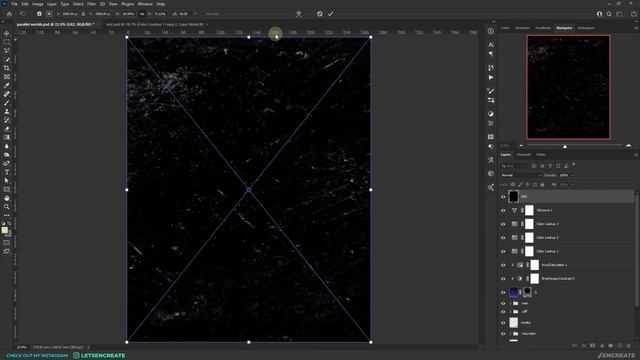Screen dimensions: 640x360
Task: Open the Window menu
Action: coord(145,4)
